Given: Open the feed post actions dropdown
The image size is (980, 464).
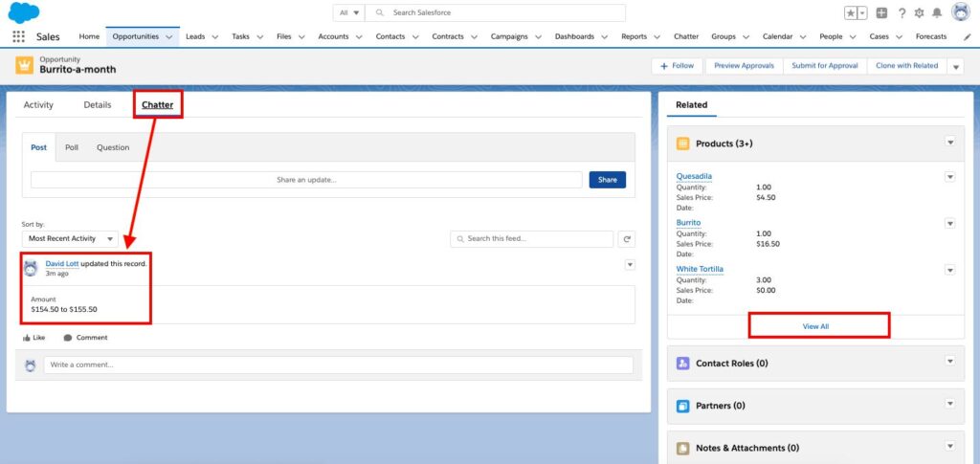Looking at the screenshot, I should pos(630,265).
